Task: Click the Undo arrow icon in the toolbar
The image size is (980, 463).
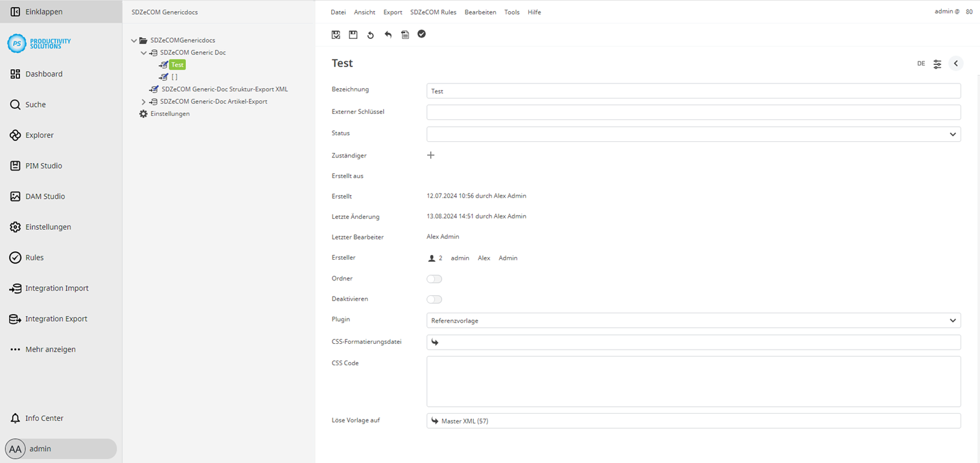Action: click(x=388, y=34)
